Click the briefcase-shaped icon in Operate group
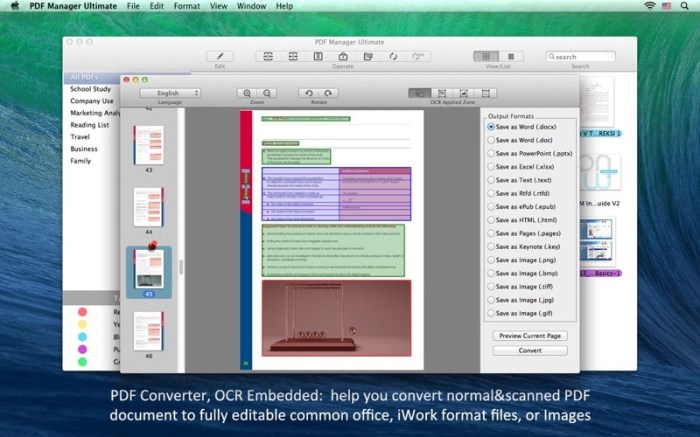This screenshot has height=437, width=700. pyautogui.click(x=343, y=56)
